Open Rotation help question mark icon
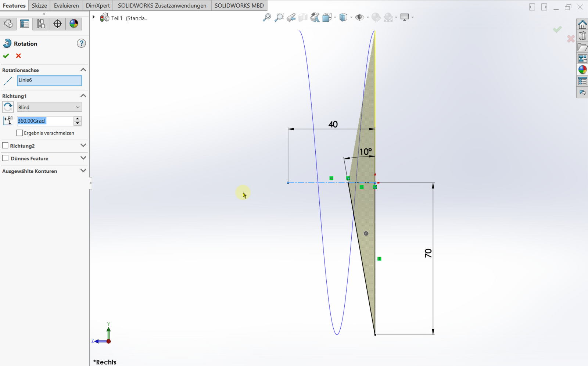Viewport: 588px width, 366px height. [81, 43]
